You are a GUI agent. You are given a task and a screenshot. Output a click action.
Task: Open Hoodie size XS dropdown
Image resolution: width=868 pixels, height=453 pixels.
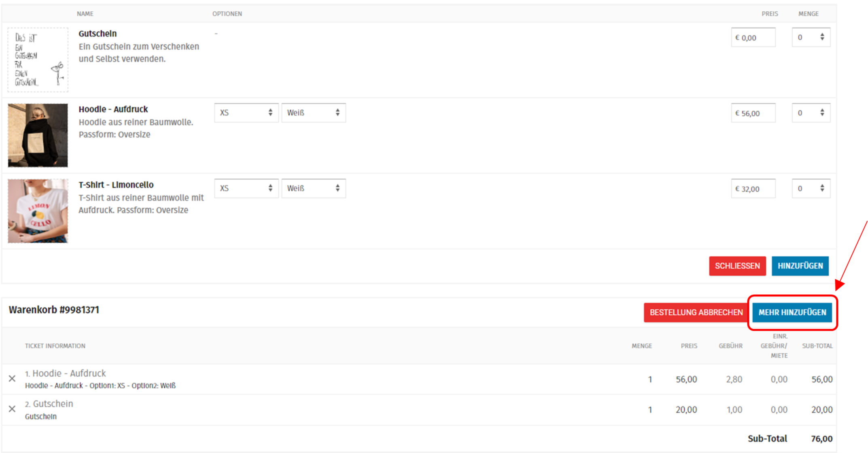[246, 113]
